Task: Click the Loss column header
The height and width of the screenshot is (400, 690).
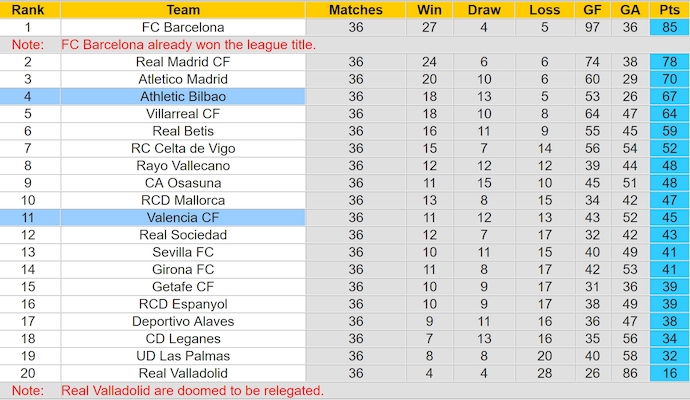Action: 545,10
